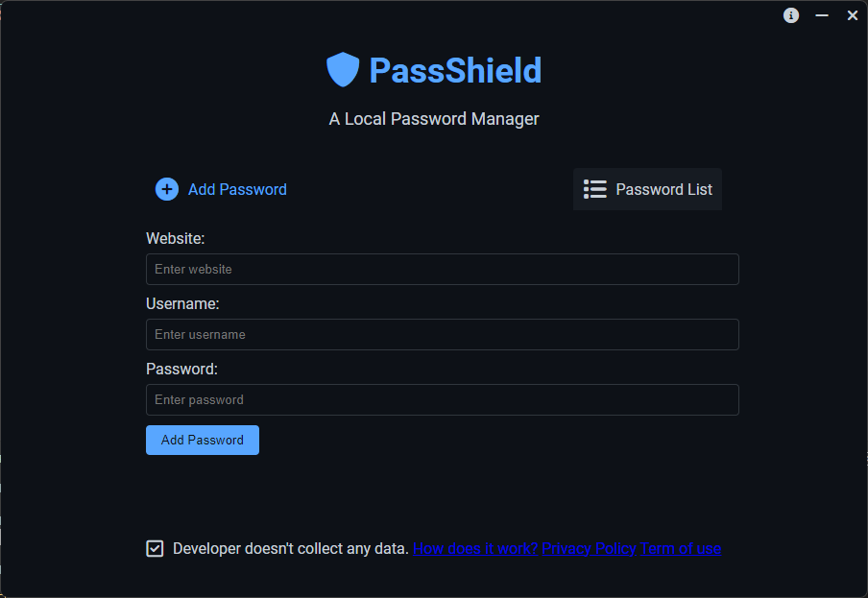Viewport: 868px width, 598px height.
Task: Click the list icon beside Password List
Action: [x=595, y=189]
